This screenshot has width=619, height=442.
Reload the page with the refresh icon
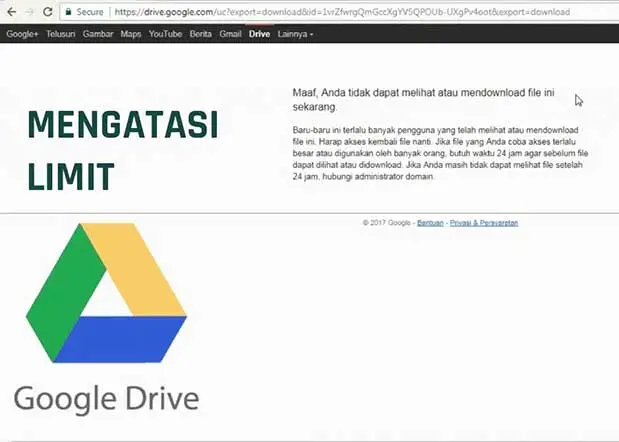point(48,12)
